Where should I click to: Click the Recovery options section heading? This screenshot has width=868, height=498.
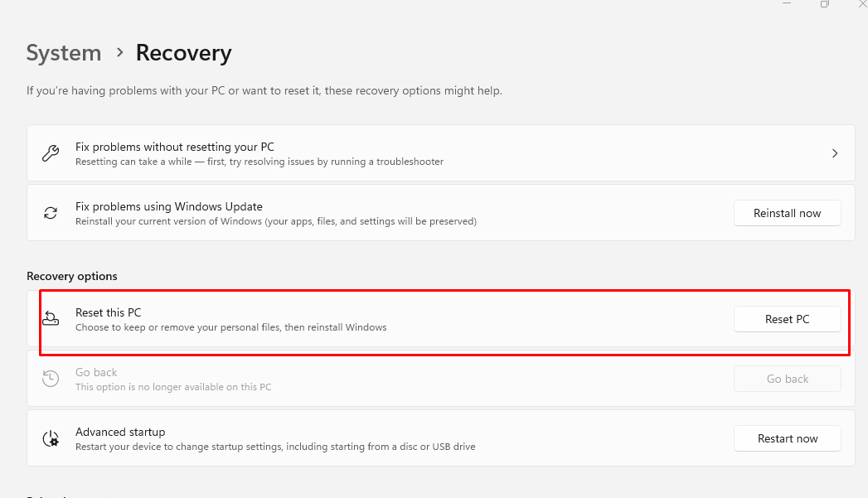(x=72, y=276)
